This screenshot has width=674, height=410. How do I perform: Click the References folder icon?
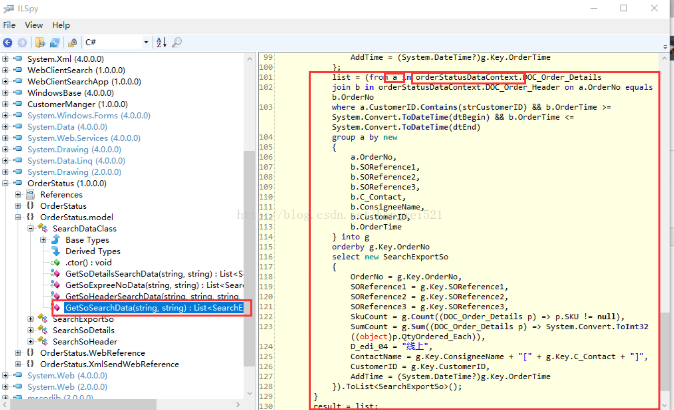[x=31, y=194]
